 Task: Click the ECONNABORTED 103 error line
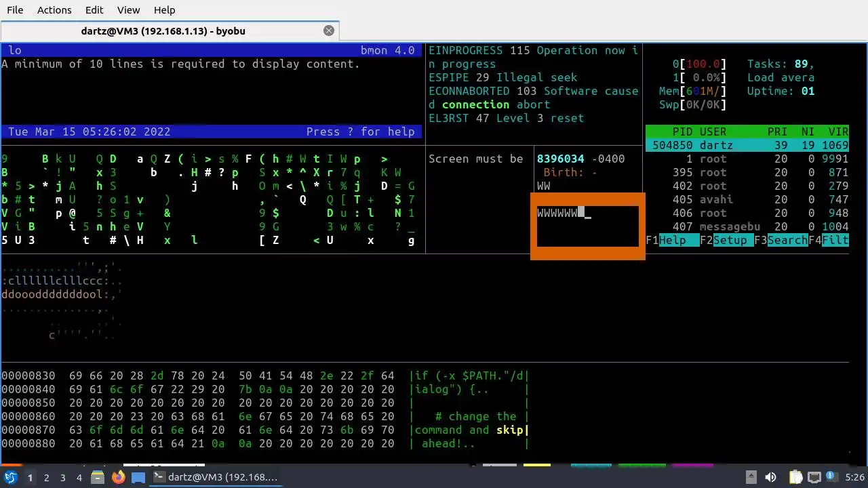[x=533, y=98]
